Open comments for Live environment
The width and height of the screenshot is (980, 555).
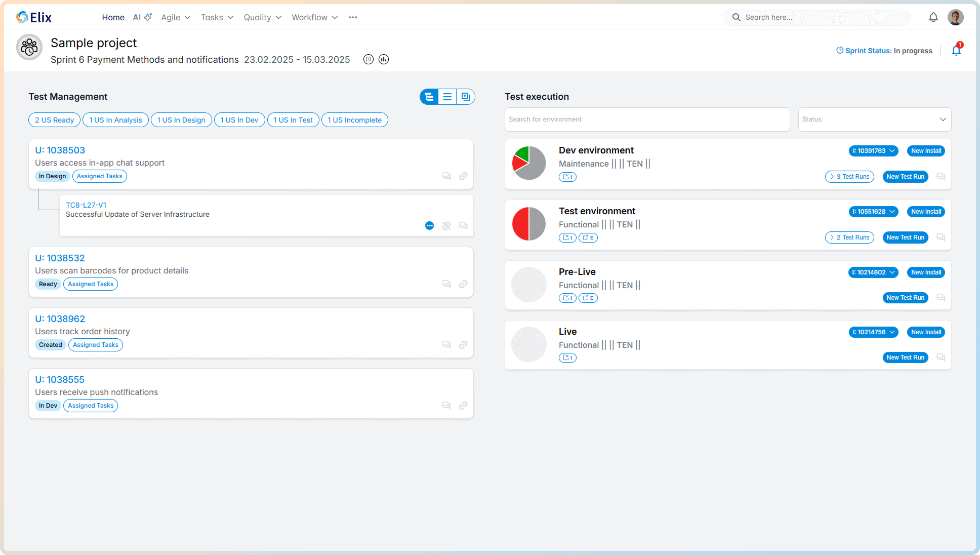click(941, 358)
